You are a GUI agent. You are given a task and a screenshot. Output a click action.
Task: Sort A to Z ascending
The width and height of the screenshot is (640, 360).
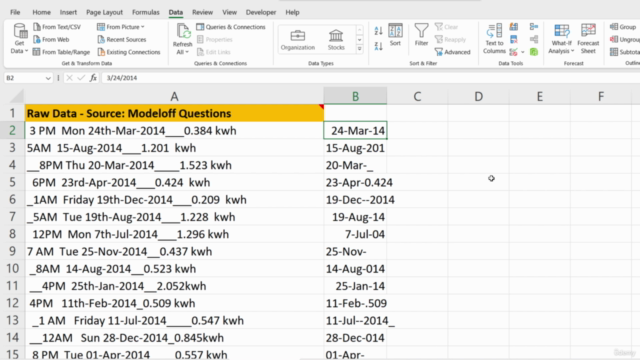click(378, 31)
